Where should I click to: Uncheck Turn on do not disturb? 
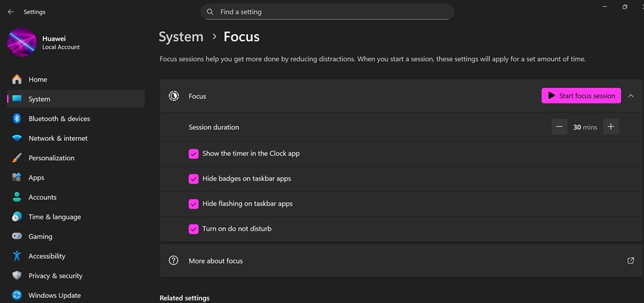point(193,229)
